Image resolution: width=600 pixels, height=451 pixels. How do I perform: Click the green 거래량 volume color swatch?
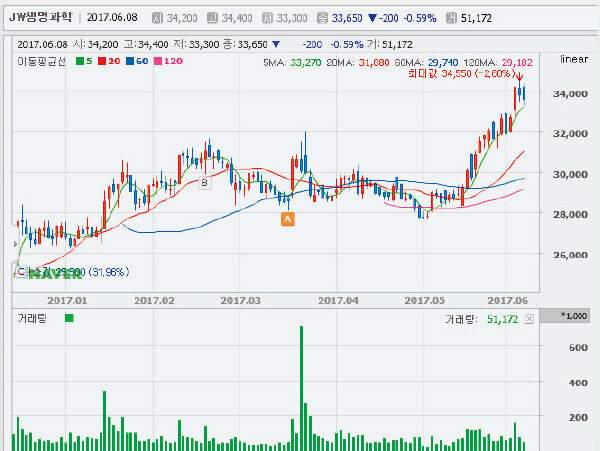click(68, 318)
